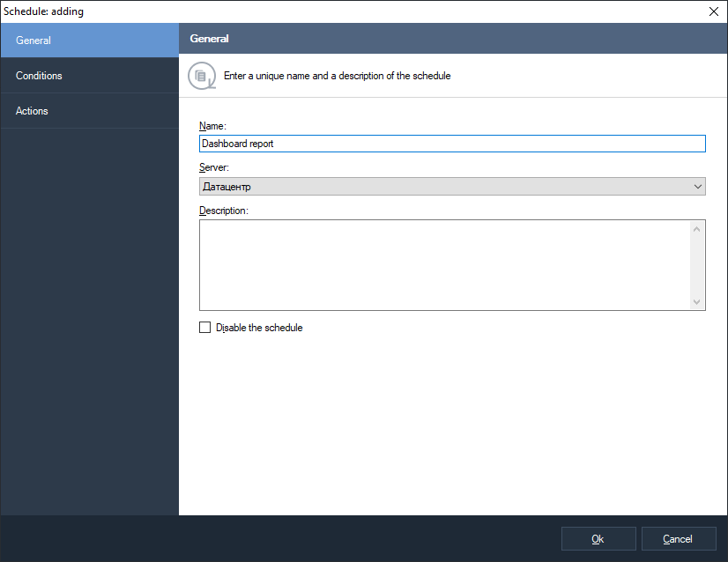The image size is (728, 562).
Task: Focus the Name text field
Action: [x=451, y=144]
